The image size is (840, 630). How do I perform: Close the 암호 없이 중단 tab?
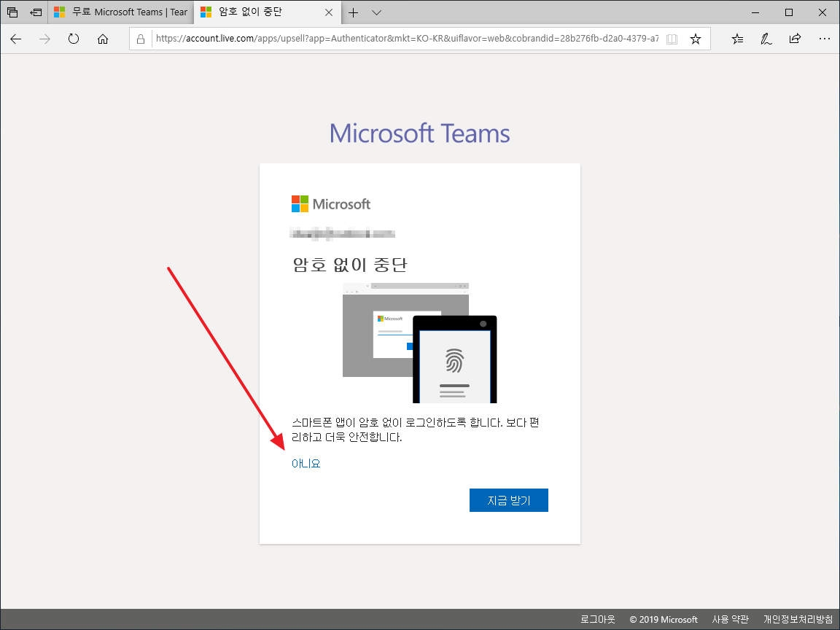tap(329, 12)
